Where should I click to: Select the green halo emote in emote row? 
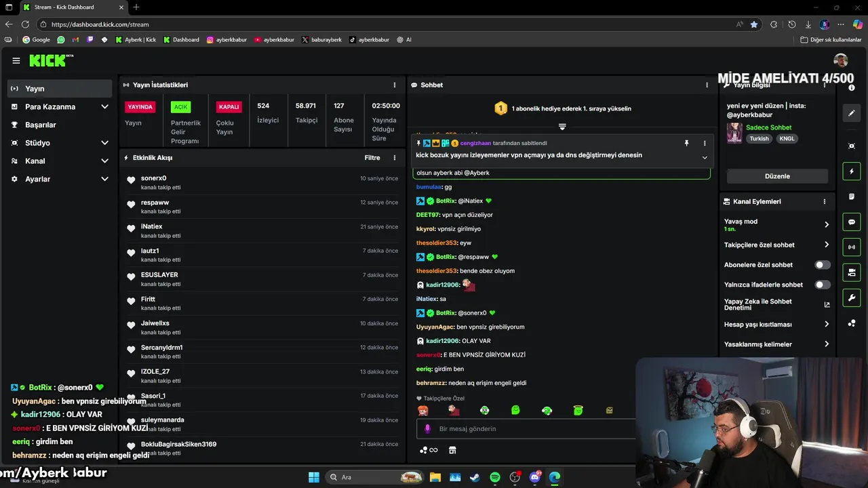click(x=578, y=410)
